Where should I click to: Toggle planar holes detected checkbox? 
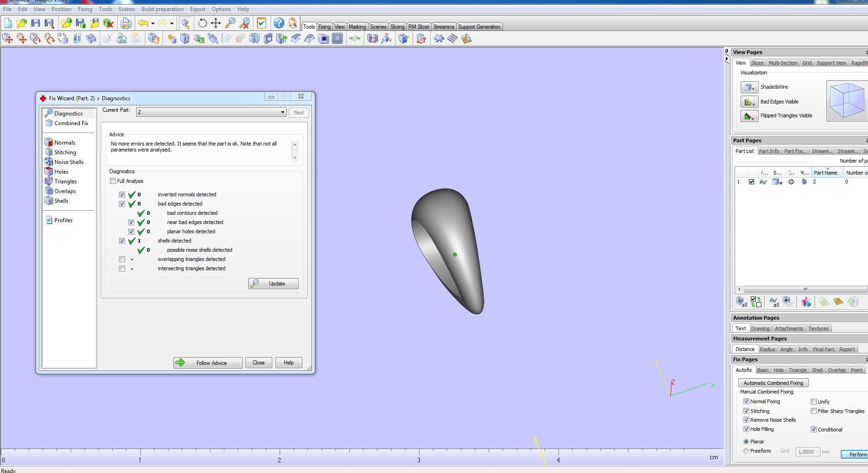click(x=131, y=231)
